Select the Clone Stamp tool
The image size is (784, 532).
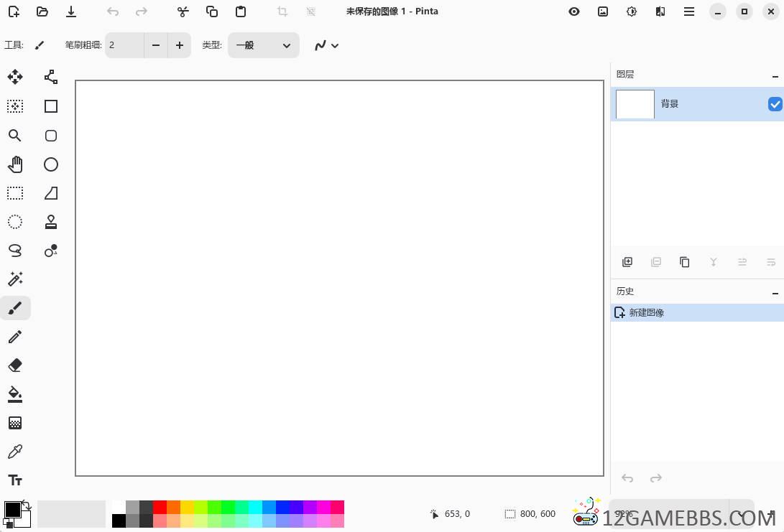(x=51, y=222)
